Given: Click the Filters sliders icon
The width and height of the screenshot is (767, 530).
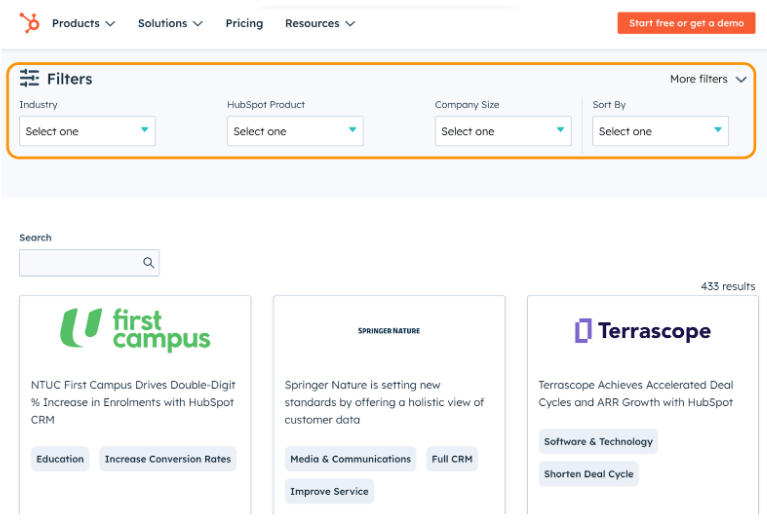Looking at the screenshot, I should coord(29,78).
